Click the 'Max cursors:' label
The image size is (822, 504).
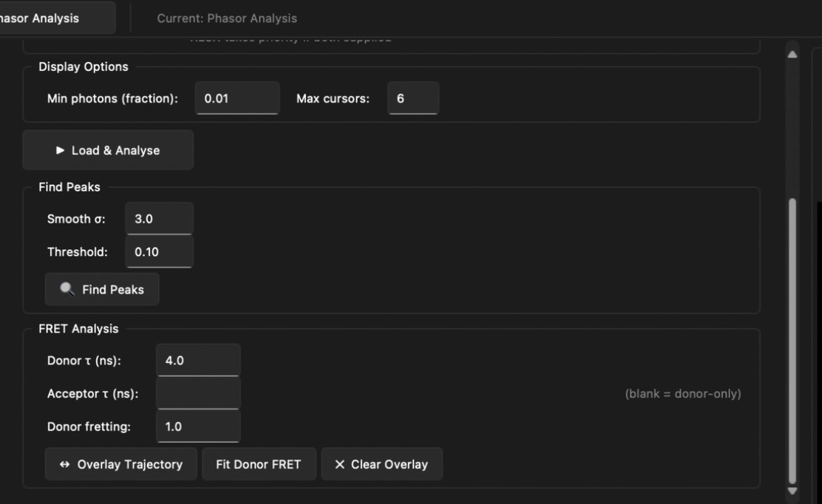pyautogui.click(x=333, y=98)
